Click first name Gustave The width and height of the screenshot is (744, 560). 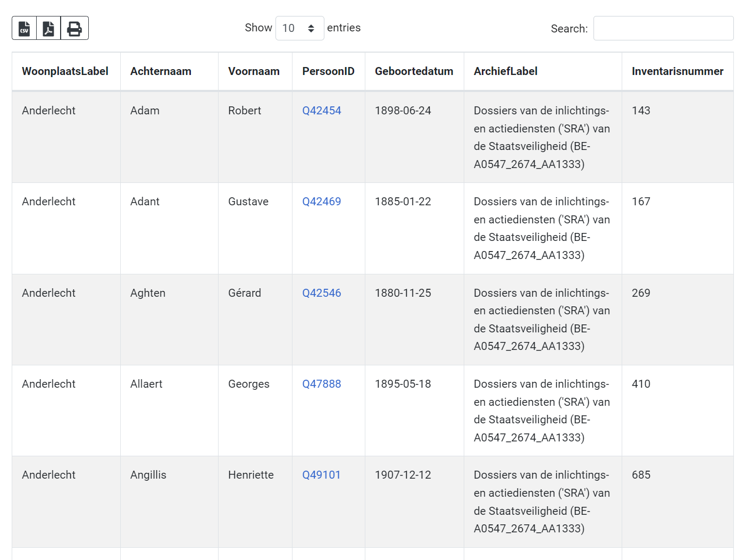pos(248,202)
